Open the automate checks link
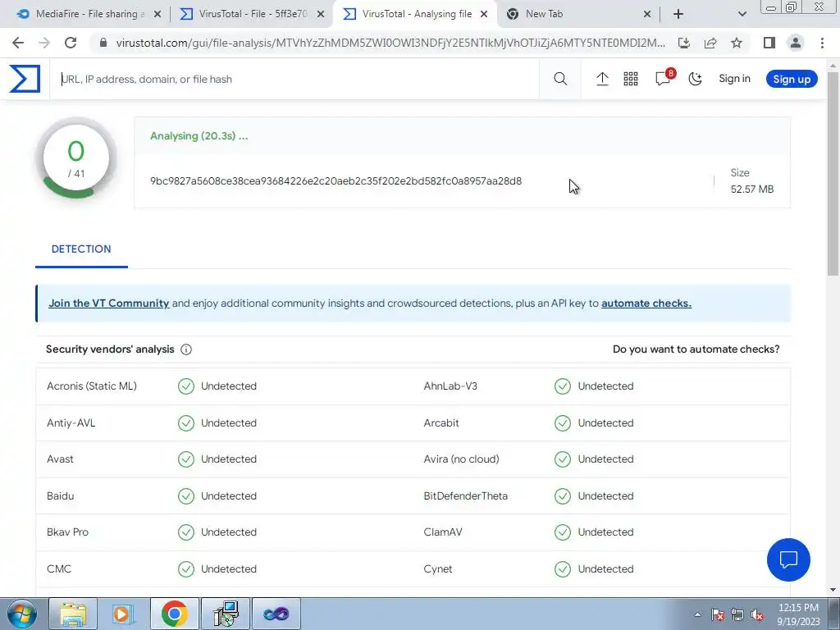 point(646,304)
